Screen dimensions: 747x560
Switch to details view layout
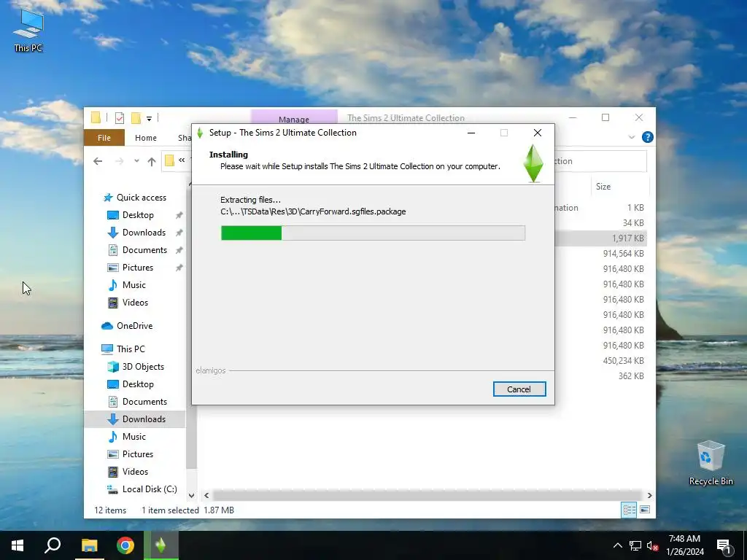point(629,510)
